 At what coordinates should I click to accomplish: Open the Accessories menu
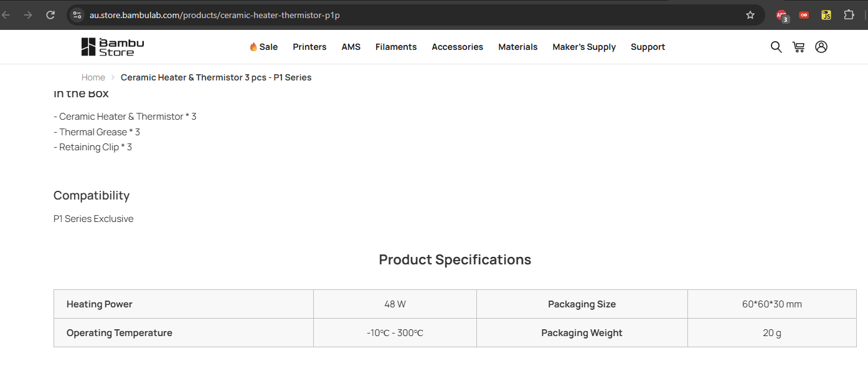coord(457,47)
